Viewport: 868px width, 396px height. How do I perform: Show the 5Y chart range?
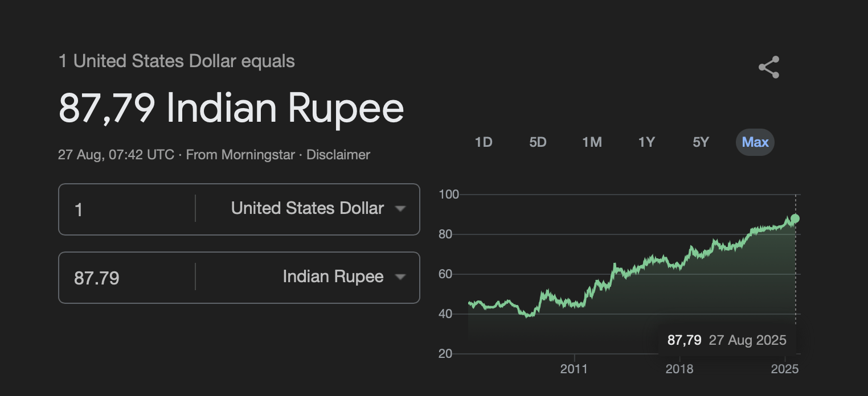click(701, 142)
